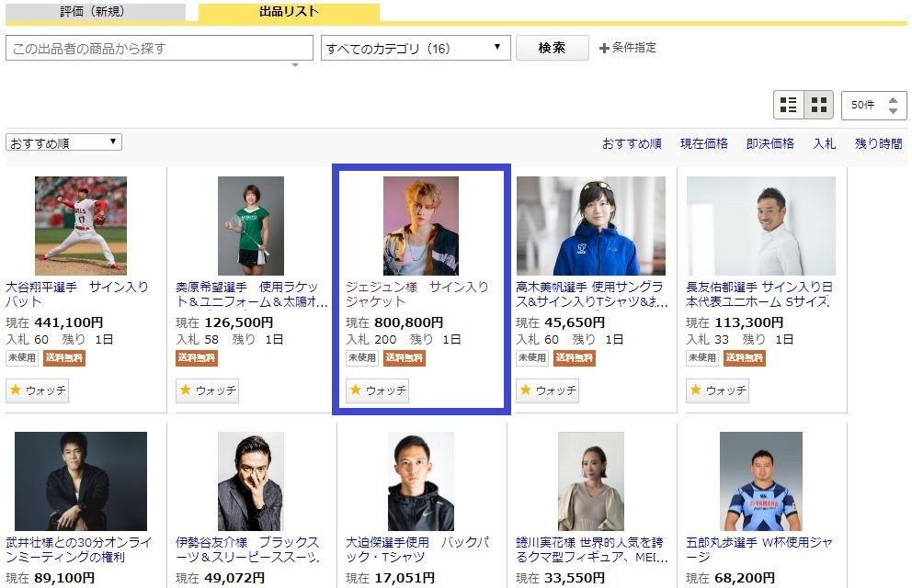The height and width of the screenshot is (588, 912).
Task: Click the 89,100円 current price
Action: (64, 578)
